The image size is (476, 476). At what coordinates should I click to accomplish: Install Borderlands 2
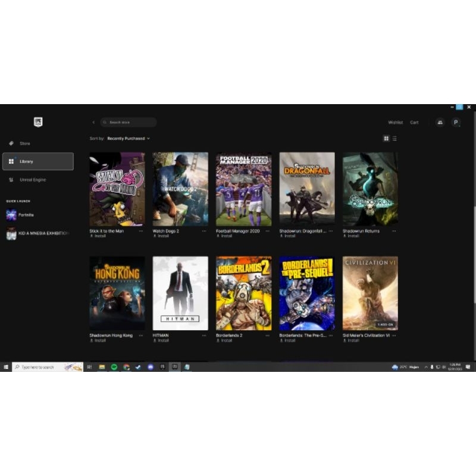(224, 340)
